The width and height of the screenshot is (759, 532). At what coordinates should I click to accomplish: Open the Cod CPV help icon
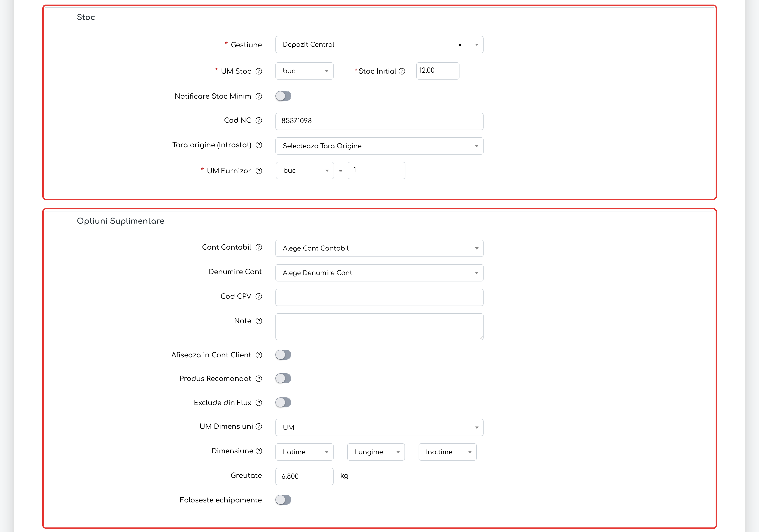[259, 296]
